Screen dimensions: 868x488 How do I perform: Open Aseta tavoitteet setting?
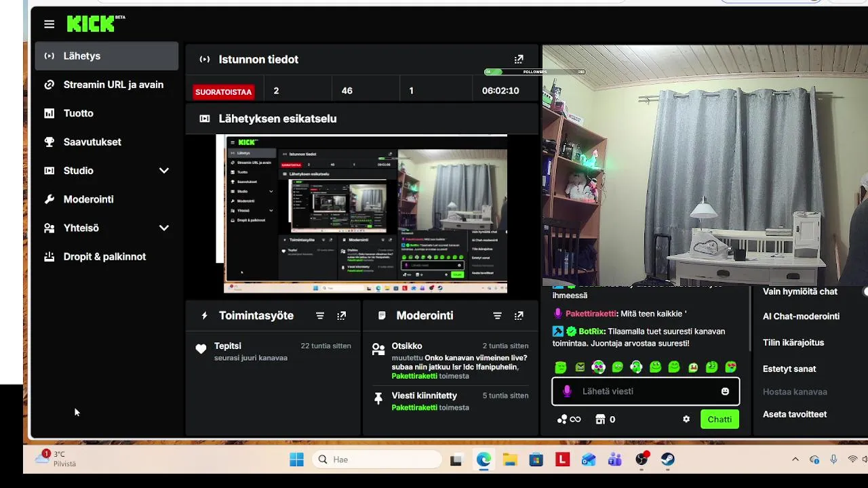tap(795, 414)
